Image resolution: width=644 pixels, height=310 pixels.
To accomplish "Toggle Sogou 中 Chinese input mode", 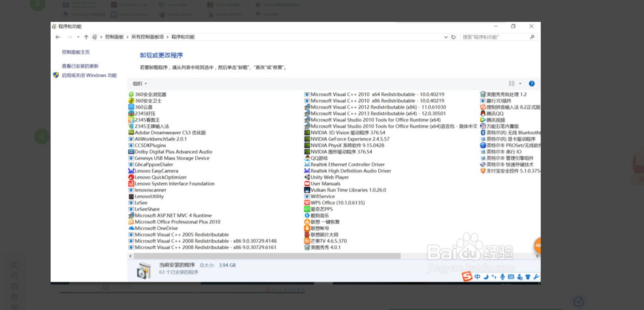I will (477, 277).
